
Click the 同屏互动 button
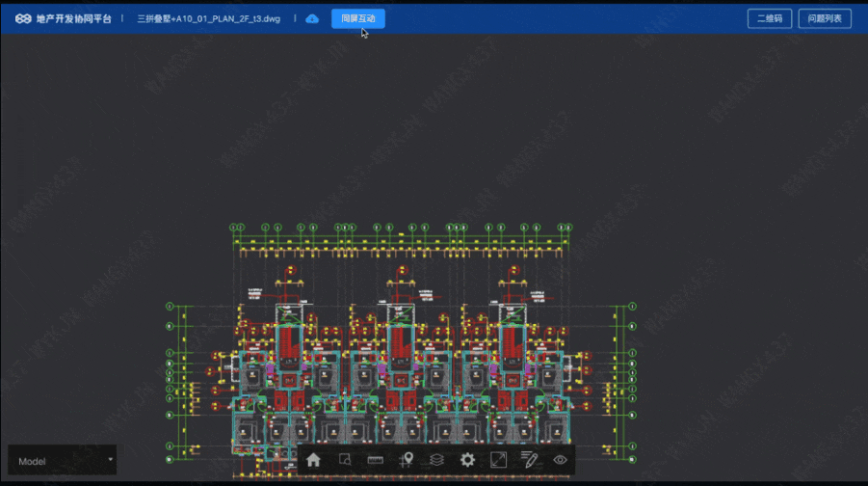(x=358, y=18)
